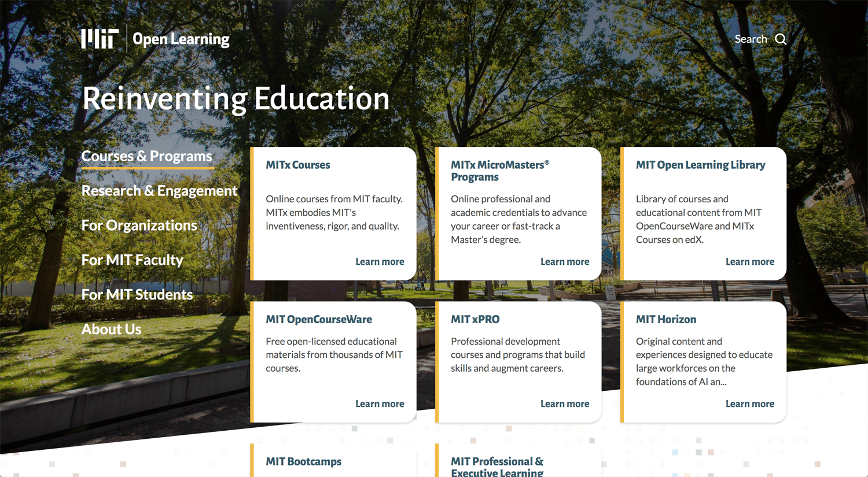Click Learn more on MIT xPRO card
The width and height of the screenshot is (868, 477).
(565, 404)
